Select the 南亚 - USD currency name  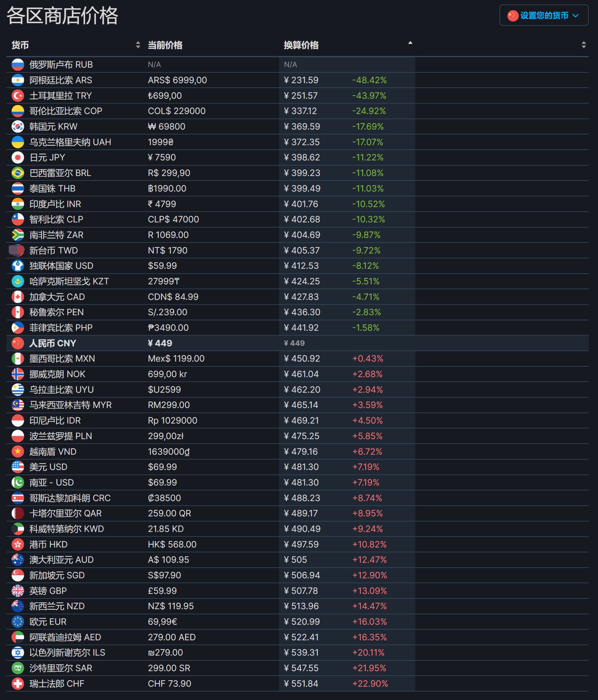coord(51,482)
